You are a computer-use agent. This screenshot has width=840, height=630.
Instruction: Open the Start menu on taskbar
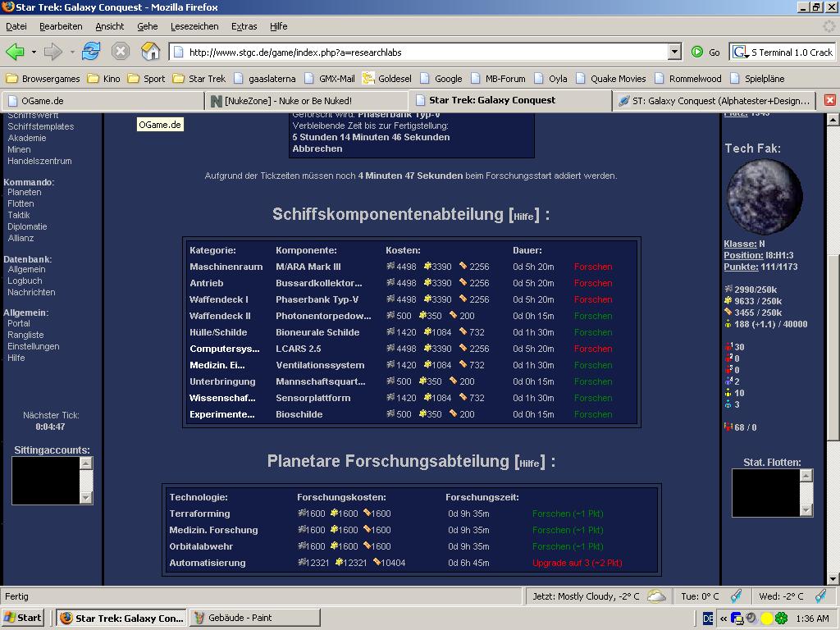coord(23,618)
